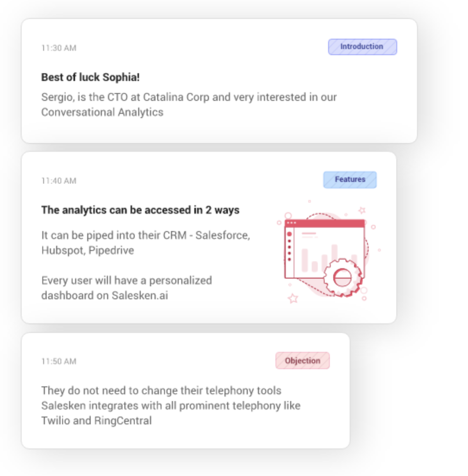Open the 11:30 AM timestamp

(x=59, y=48)
